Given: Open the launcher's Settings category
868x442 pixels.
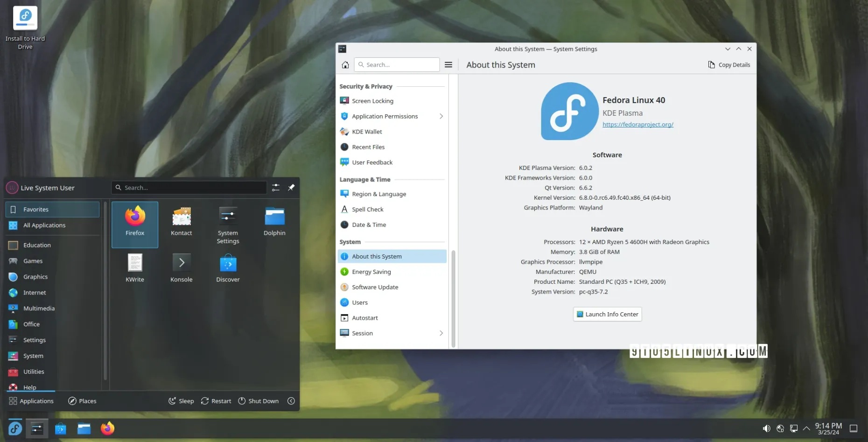Looking at the screenshot, I should pos(53,340).
